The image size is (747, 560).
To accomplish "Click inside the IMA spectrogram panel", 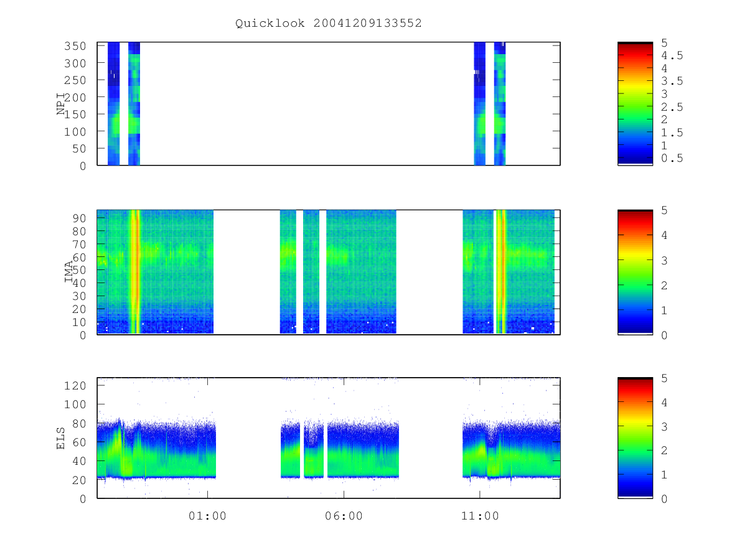I will 329,272.
